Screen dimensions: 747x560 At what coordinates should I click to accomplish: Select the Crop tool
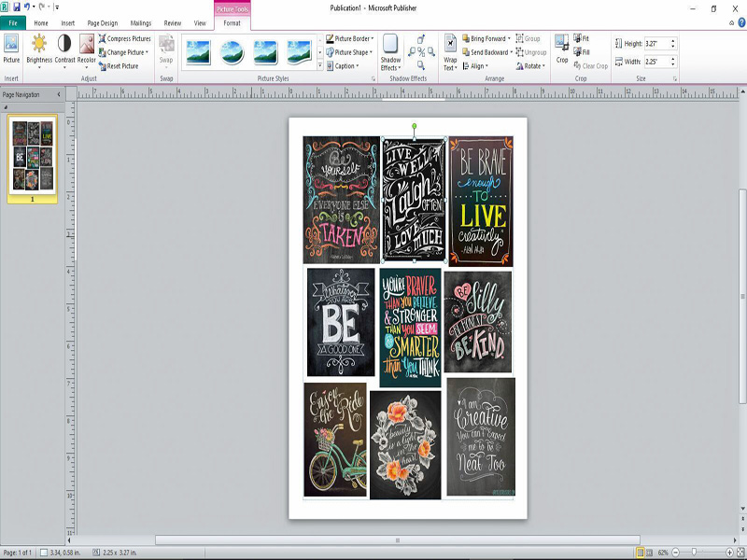coord(562,49)
